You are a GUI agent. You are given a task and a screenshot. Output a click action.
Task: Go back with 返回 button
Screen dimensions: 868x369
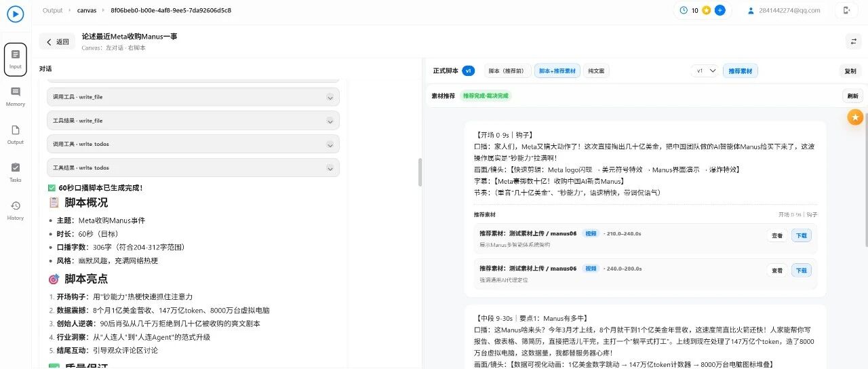pos(57,41)
